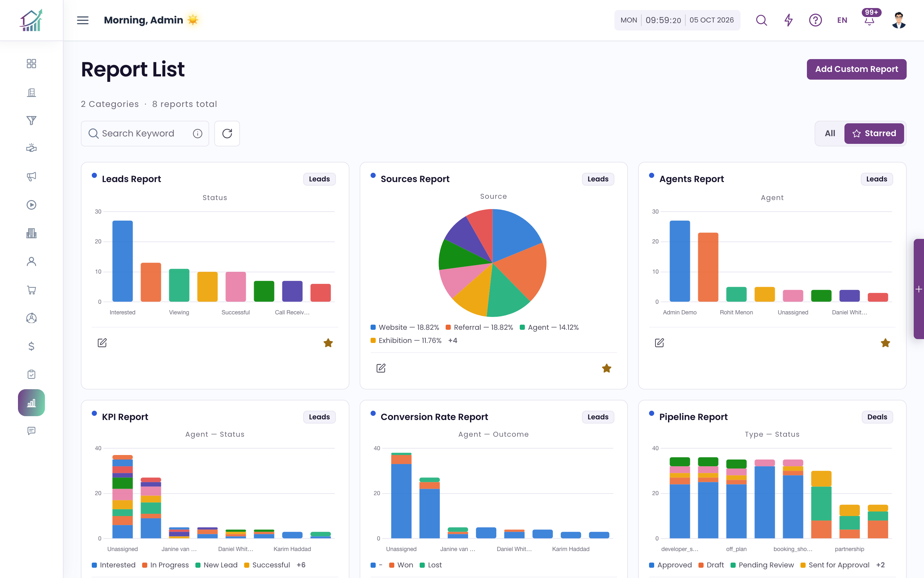The width and height of the screenshot is (924, 578).
Task: Click Admin Demo bar in Agents Report
Action: pyautogui.click(x=680, y=261)
